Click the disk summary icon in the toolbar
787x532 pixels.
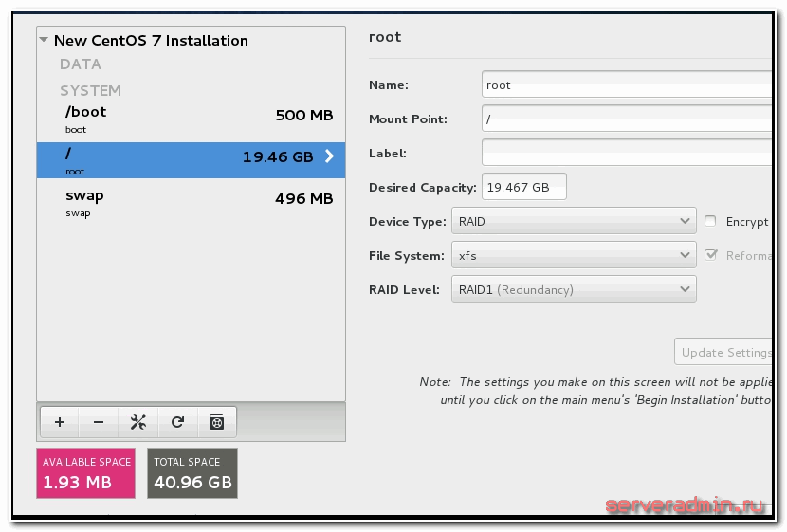[x=216, y=422]
